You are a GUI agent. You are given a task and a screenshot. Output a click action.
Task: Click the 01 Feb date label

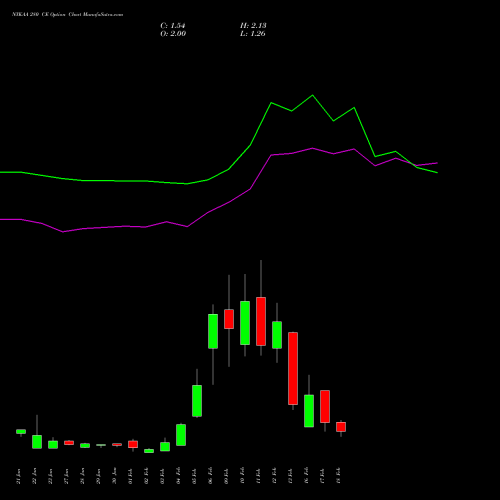point(131,476)
